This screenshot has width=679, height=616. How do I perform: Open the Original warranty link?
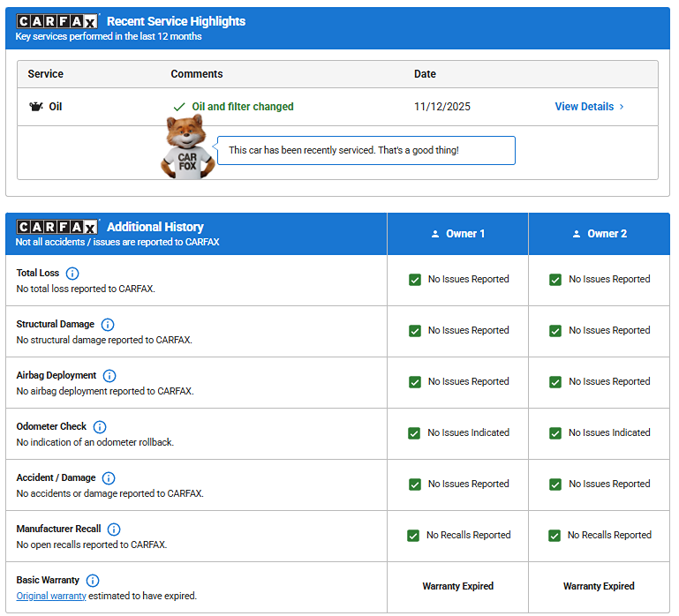click(51, 596)
